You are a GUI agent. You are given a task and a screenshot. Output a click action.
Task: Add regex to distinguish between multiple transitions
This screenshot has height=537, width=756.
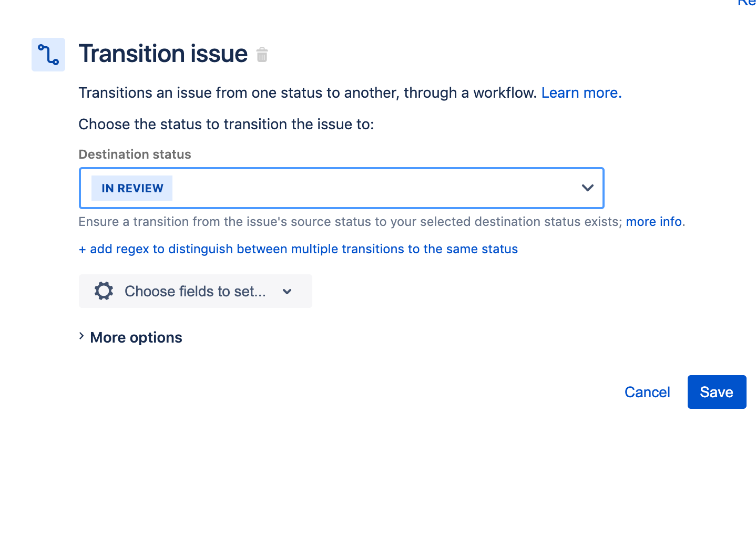point(298,249)
